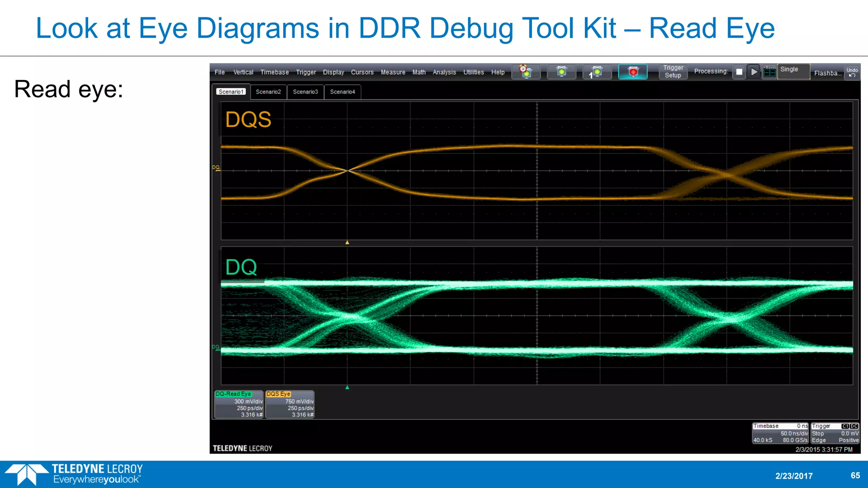
Task: Click the Normal trigger green light icon
Action: pyautogui.click(x=562, y=72)
